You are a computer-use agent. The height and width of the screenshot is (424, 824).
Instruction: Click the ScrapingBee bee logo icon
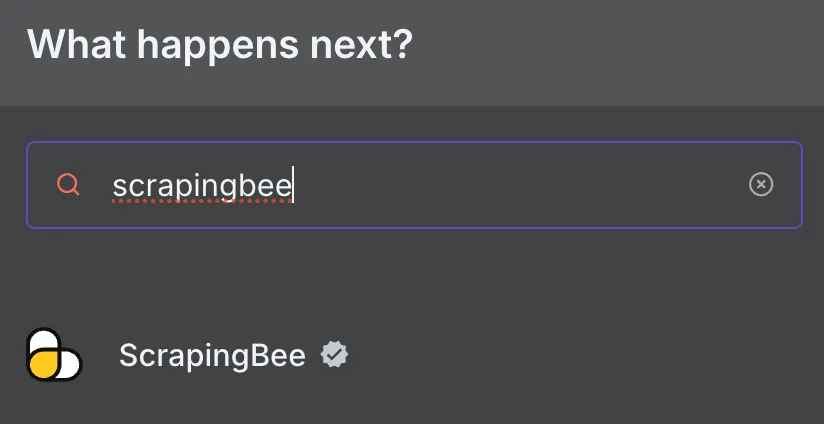(x=53, y=355)
